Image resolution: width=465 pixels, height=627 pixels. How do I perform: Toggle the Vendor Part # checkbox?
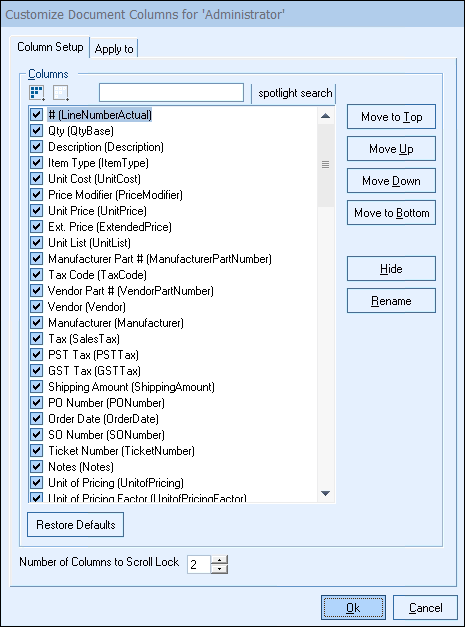36,291
